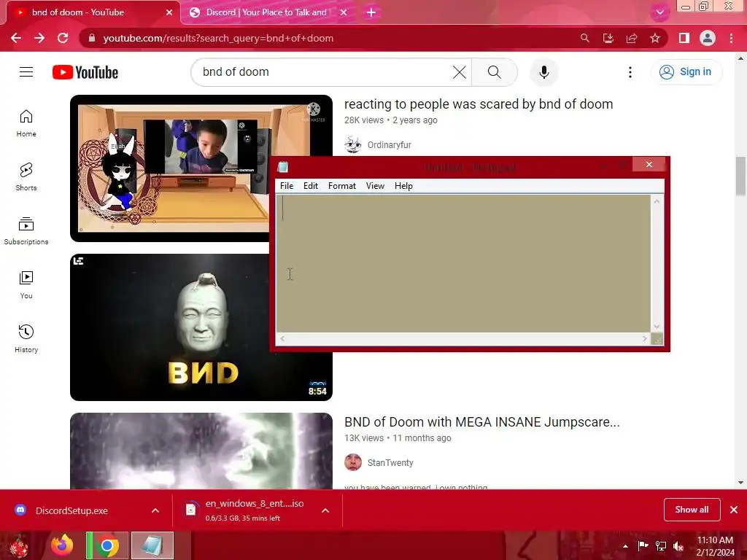Screen dimensions: 747x560
Task: Submit the YouTube search with magnifier button
Action: tap(495, 72)
